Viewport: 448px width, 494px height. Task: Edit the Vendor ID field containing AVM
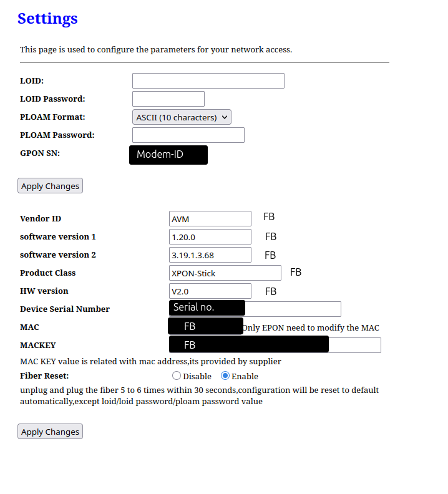(210, 219)
